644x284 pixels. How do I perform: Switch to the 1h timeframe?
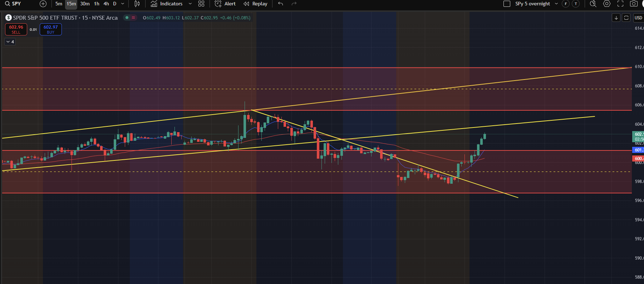[x=97, y=4]
